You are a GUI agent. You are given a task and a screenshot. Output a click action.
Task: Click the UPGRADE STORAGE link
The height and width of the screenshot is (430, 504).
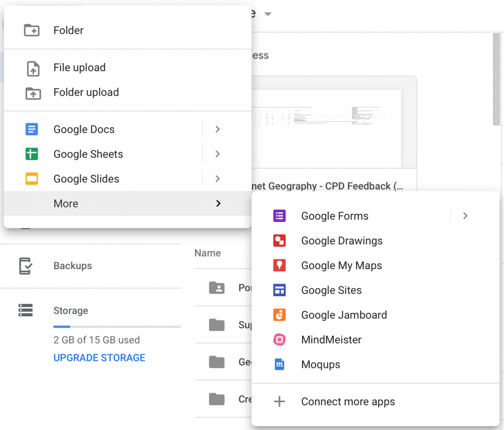click(99, 357)
